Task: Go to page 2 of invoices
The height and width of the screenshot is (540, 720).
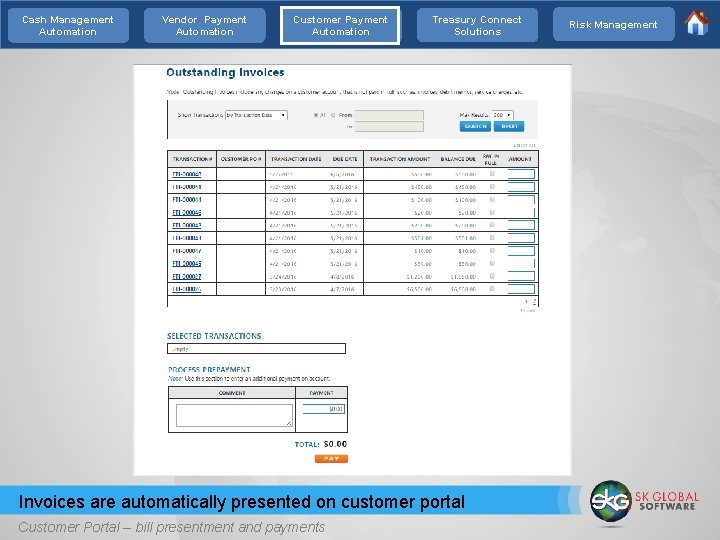Action: click(x=534, y=302)
